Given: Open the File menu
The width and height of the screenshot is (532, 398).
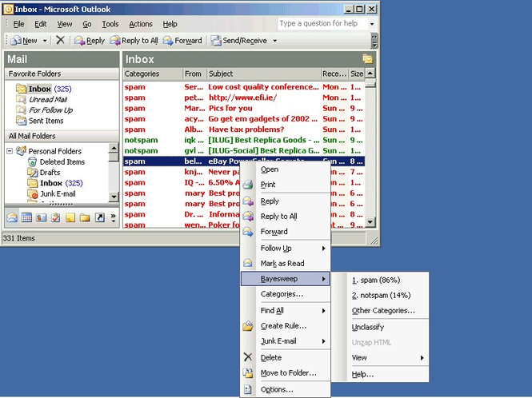Looking at the screenshot, I should point(18,24).
